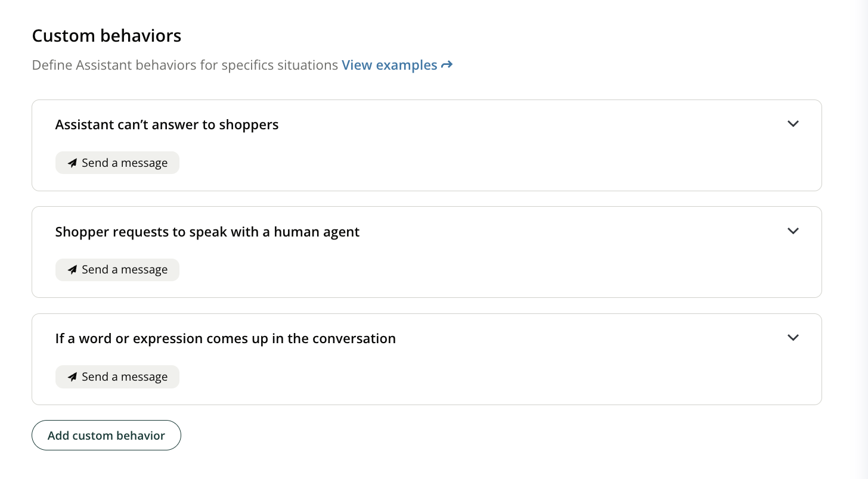
Task: Click the 'Define Assistant behaviors' description text
Action: pos(185,65)
